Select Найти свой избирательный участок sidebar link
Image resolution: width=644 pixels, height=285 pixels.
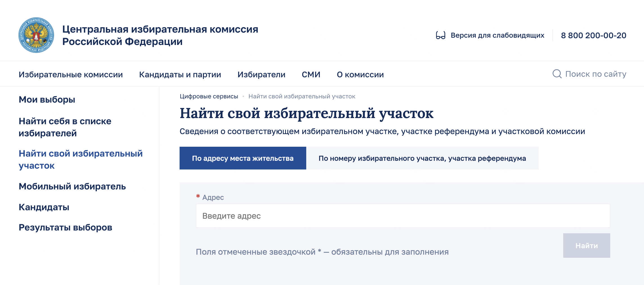point(81,159)
